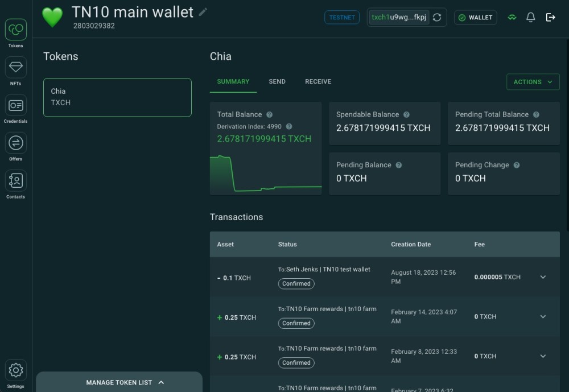Show Derivation Index help icon
Screen dimensions: 569x392
pos(289,127)
